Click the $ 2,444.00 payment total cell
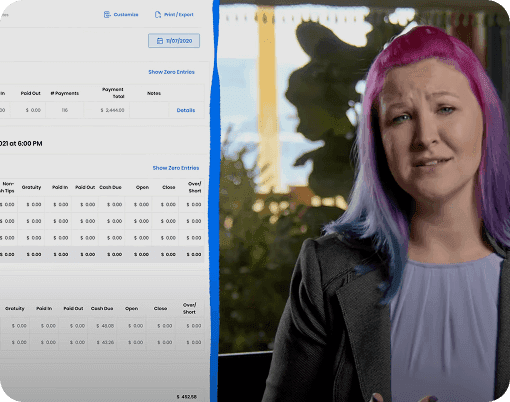The width and height of the screenshot is (510, 402). [113, 110]
